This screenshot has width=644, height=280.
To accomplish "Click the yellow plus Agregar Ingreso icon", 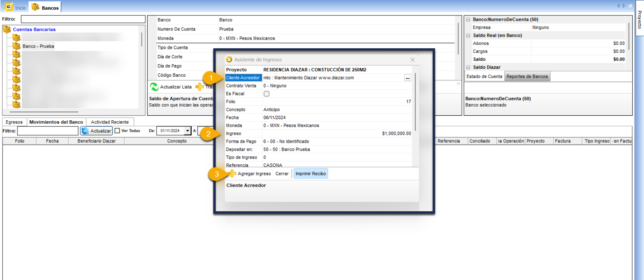I will [x=232, y=173].
